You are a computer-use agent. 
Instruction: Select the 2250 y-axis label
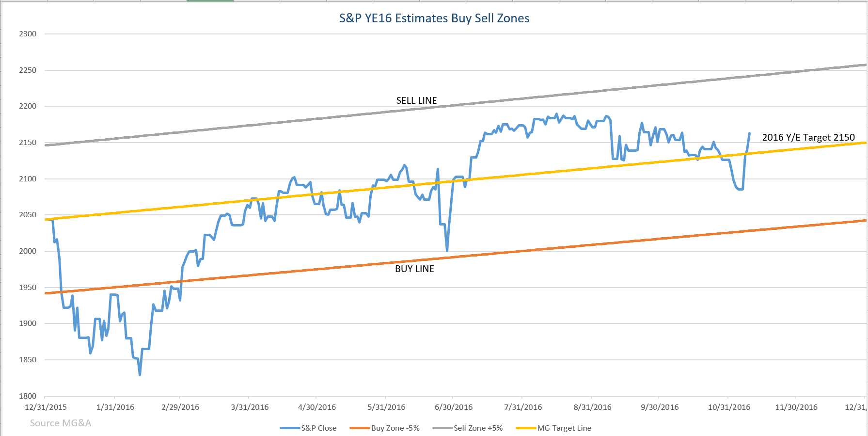28,70
